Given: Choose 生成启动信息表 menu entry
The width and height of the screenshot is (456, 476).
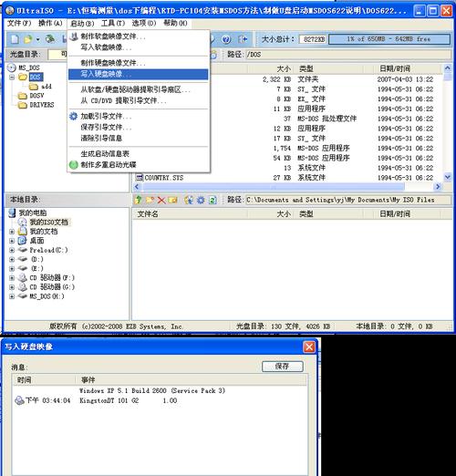Looking at the screenshot, I should click(x=139, y=154).
